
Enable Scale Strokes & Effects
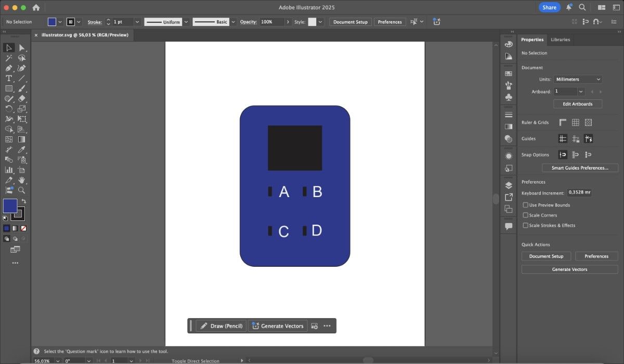point(526,225)
